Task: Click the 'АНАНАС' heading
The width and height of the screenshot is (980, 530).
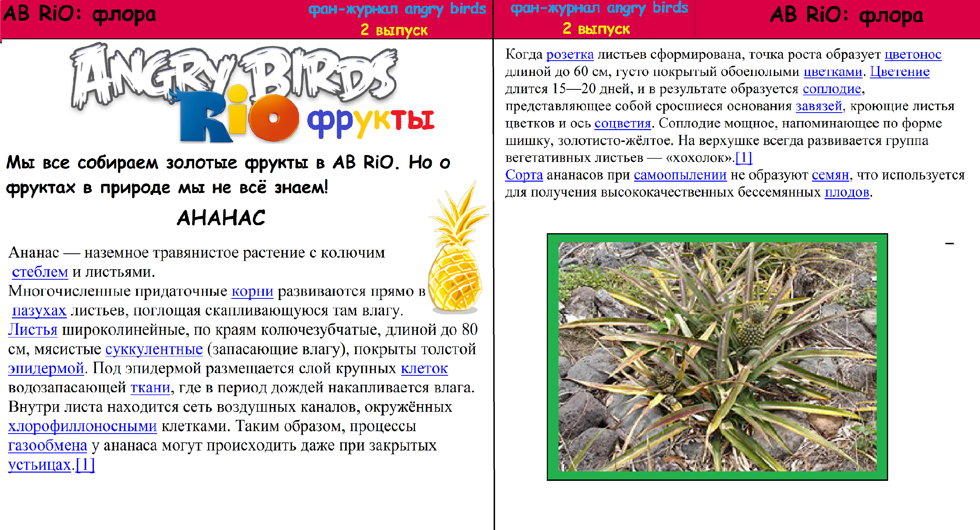Action: coord(221,218)
